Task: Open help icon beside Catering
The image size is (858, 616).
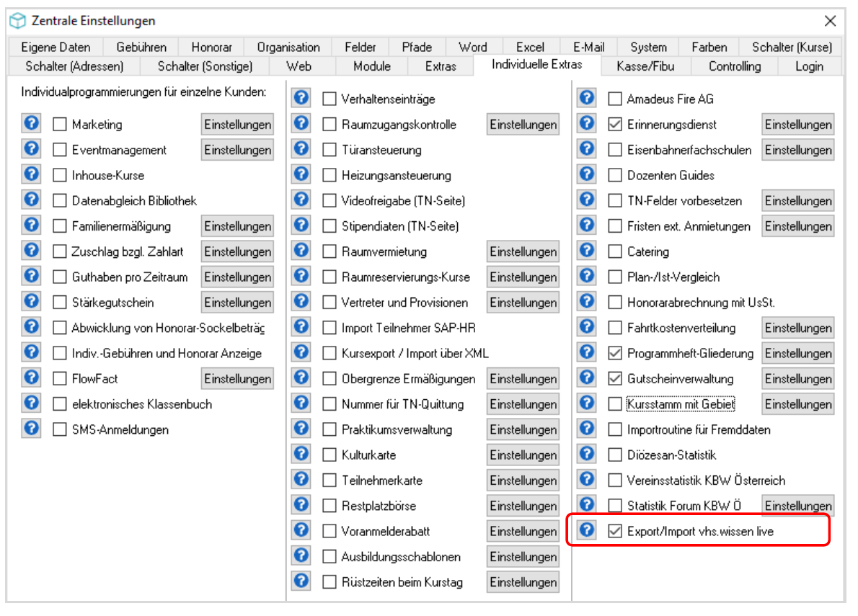Action: (587, 250)
